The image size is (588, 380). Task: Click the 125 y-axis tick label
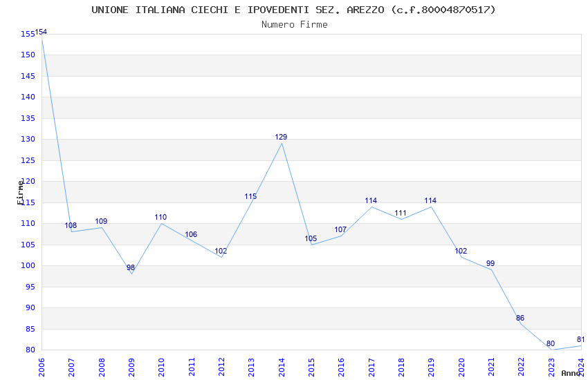click(x=28, y=160)
